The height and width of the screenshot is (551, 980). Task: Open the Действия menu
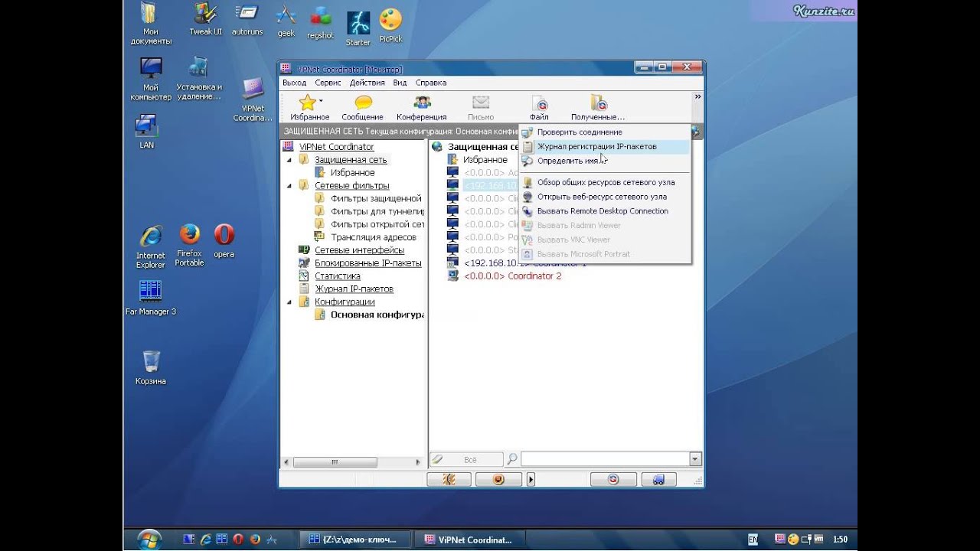click(367, 83)
